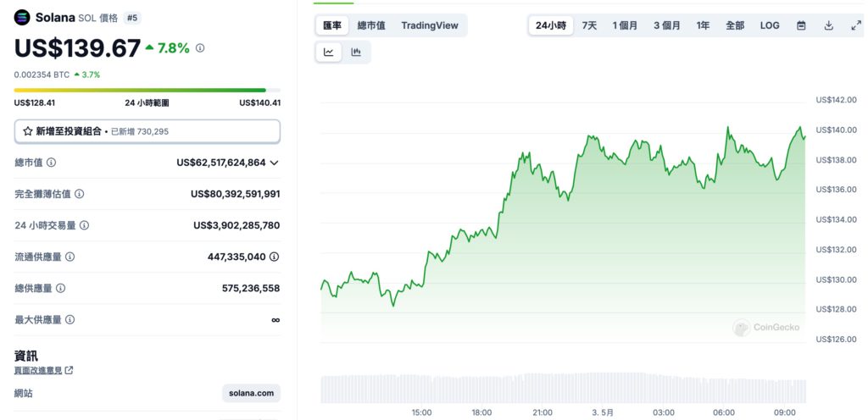Expand the market cap details chevron

[x=274, y=163]
